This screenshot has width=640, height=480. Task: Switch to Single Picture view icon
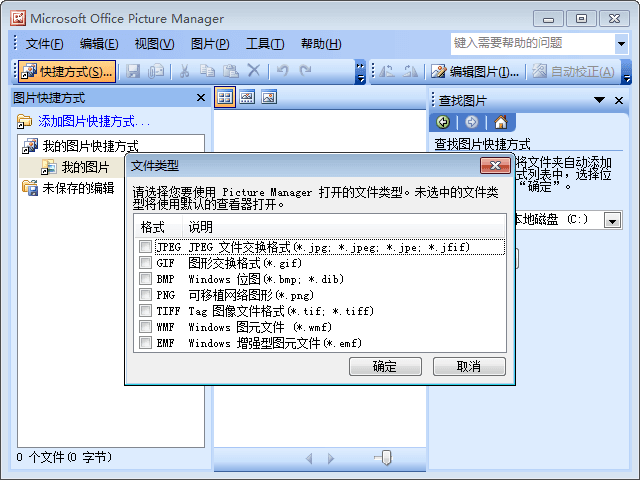click(x=269, y=97)
